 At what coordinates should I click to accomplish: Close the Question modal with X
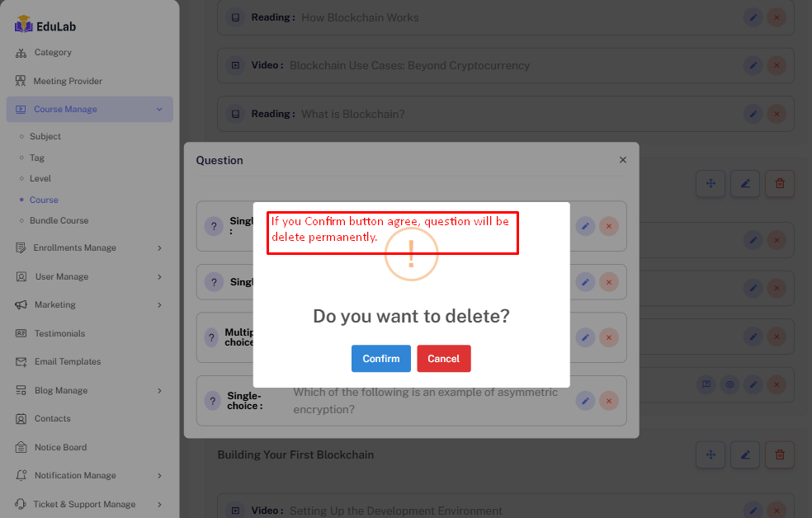(623, 160)
